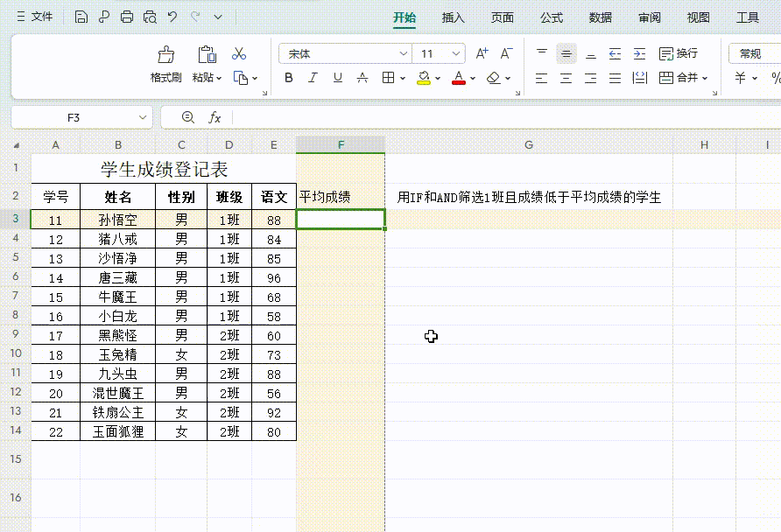This screenshot has height=532, width=781.
Task: Click the Undo arrow icon
Action: click(x=172, y=17)
